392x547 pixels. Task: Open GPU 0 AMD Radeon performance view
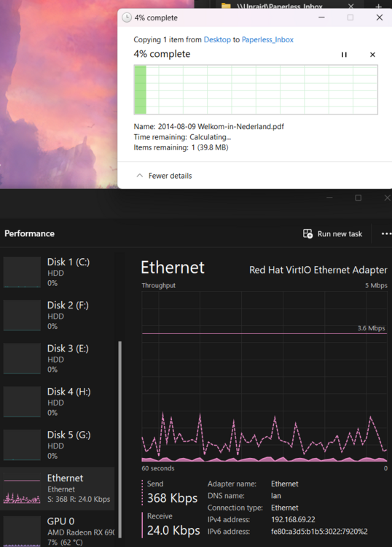(x=58, y=531)
